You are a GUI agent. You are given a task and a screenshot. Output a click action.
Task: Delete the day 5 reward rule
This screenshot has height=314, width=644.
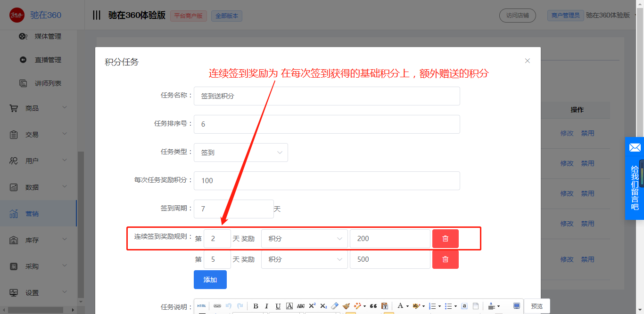(x=446, y=259)
